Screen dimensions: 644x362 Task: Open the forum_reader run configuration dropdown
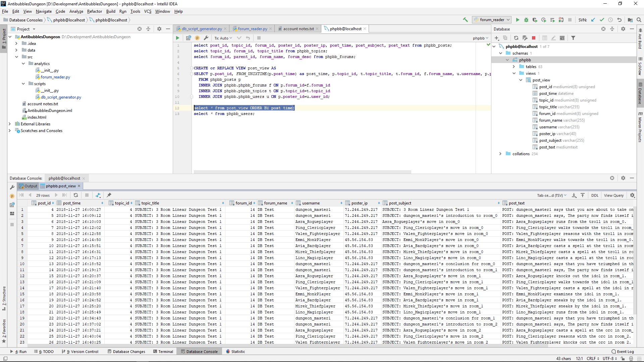(x=492, y=20)
